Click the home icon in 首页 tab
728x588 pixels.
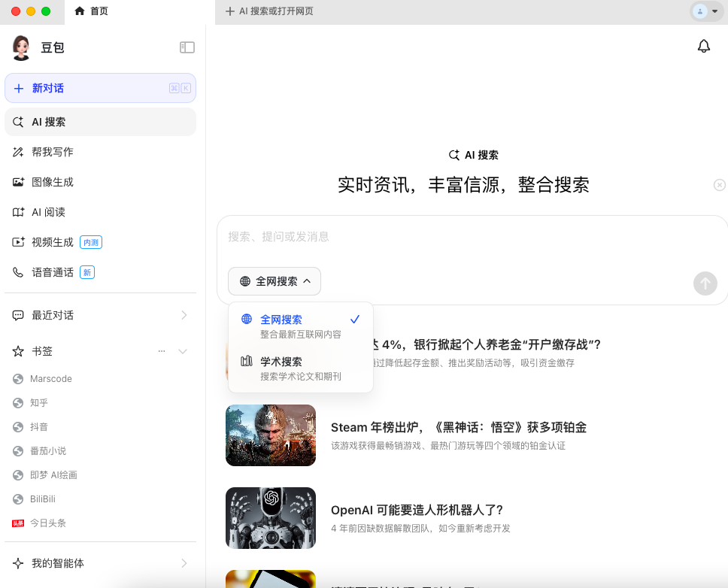pyautogui.click(x=80, y=11)
